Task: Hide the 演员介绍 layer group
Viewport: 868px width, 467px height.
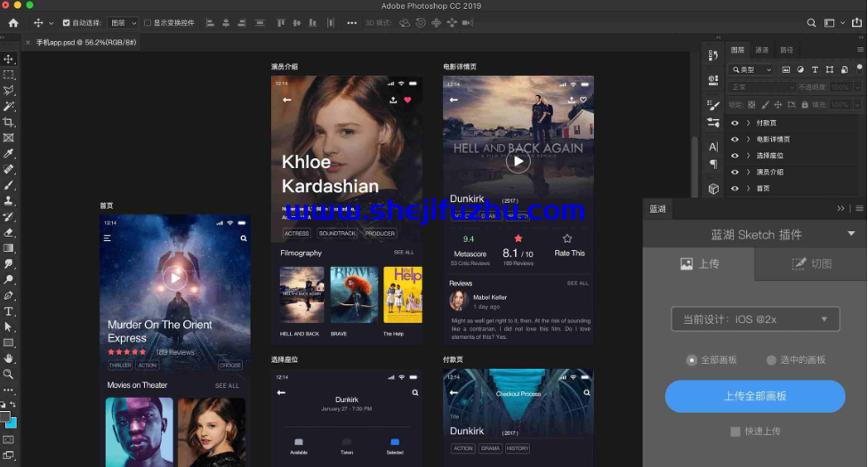Action: [735, 172]
